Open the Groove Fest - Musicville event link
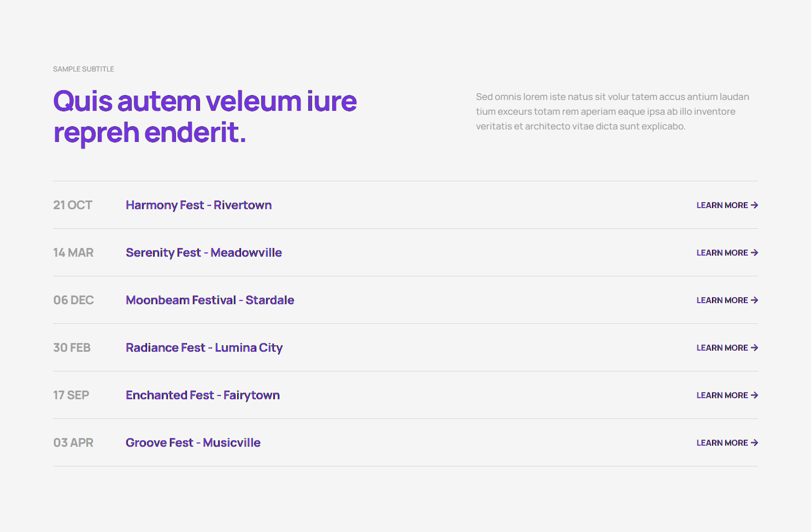 (x=193, y=443)
